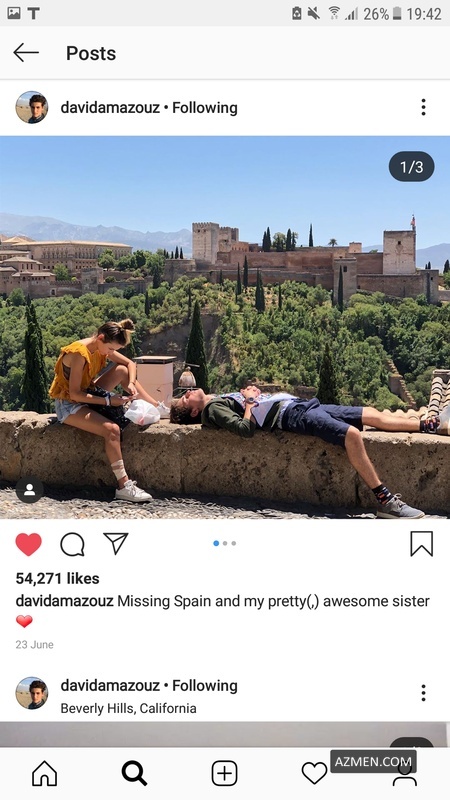View the 54,271 likes list
The width and height of the screenshot is (450, 800).
tap(58, 578)
